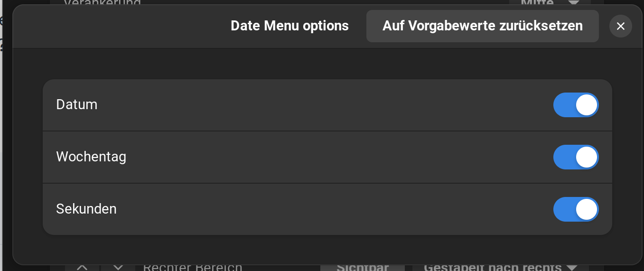Close the Date Menu options dialog
This screenshot has height=271, width=644.
pos(620,26)
